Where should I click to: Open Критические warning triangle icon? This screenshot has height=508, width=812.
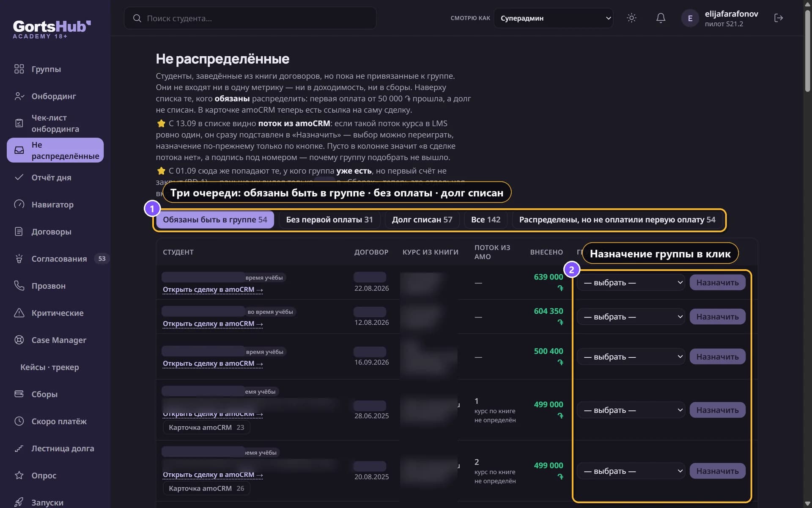(19, 313)
